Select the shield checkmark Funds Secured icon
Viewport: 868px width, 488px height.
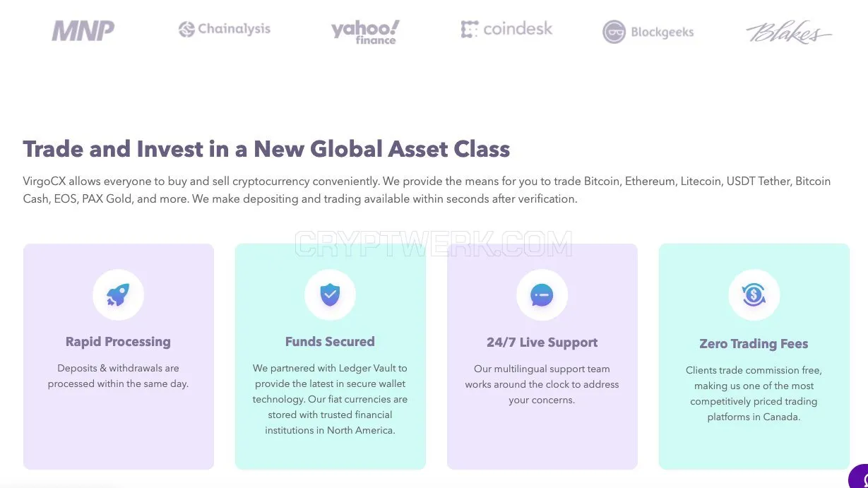click(x=330, y=294)
